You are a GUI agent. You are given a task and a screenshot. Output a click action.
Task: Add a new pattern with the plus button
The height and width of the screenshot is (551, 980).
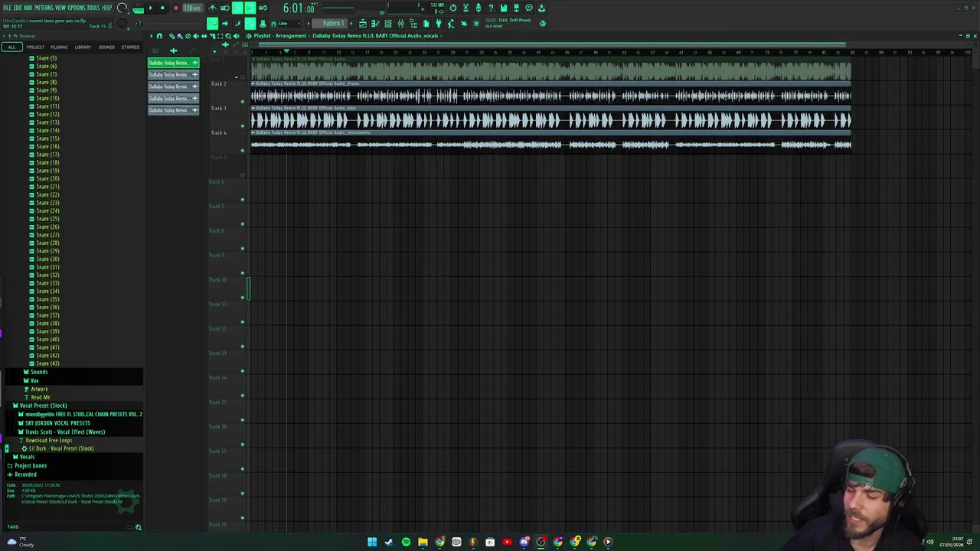pyautogui.click(x=351, y=23)
